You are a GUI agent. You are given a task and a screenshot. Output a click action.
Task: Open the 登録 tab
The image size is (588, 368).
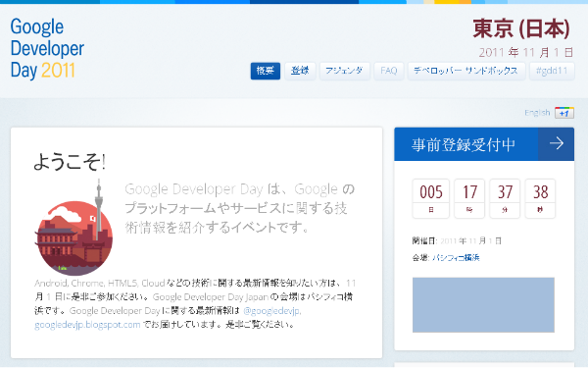300,71
